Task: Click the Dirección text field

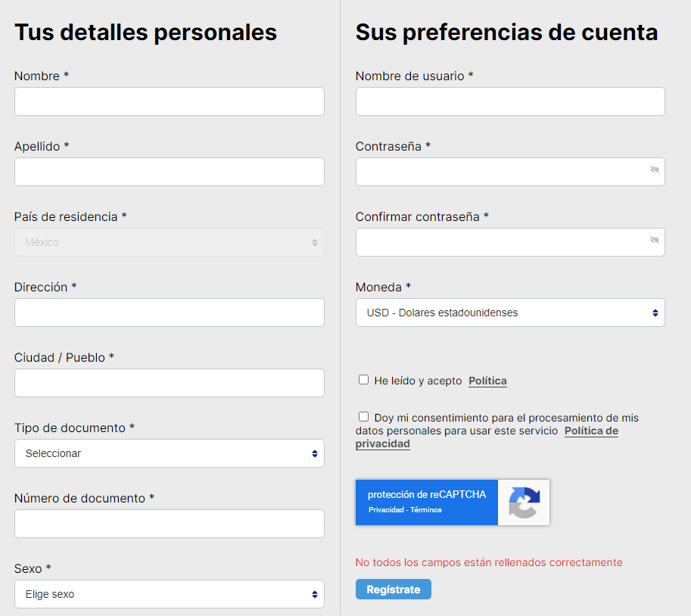Action: [169, 313]
